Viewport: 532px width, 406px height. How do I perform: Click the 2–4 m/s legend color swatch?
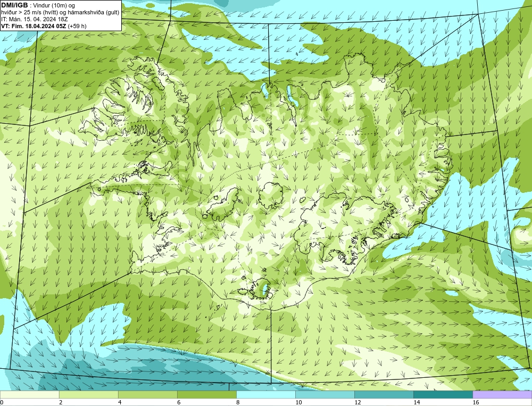[x=88, y=394]
